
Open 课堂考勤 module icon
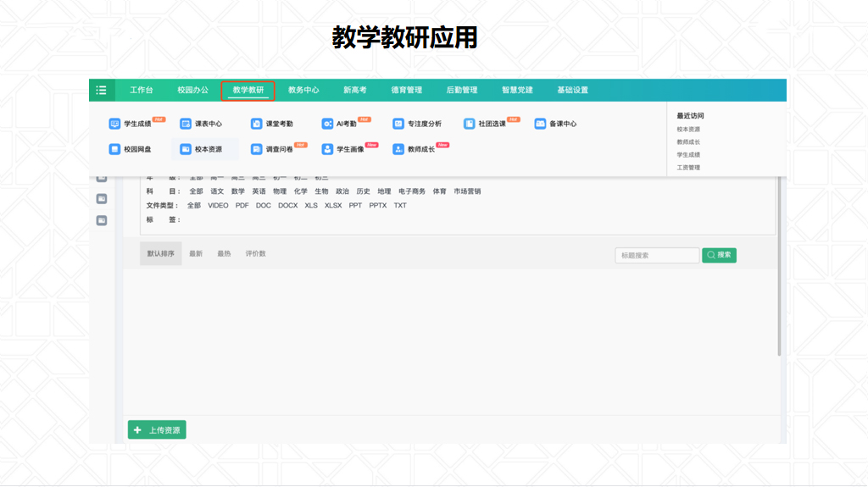[x=256, y=124]
